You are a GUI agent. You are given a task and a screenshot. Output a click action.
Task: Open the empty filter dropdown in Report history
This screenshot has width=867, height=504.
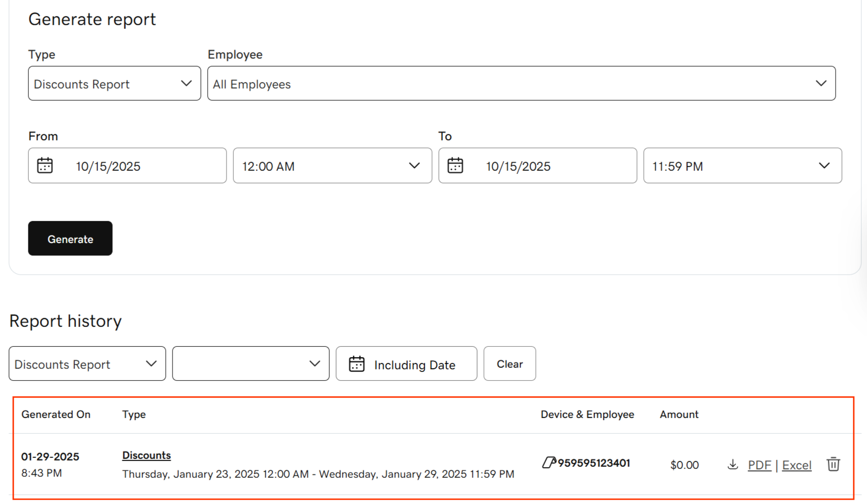pos(251,364)
